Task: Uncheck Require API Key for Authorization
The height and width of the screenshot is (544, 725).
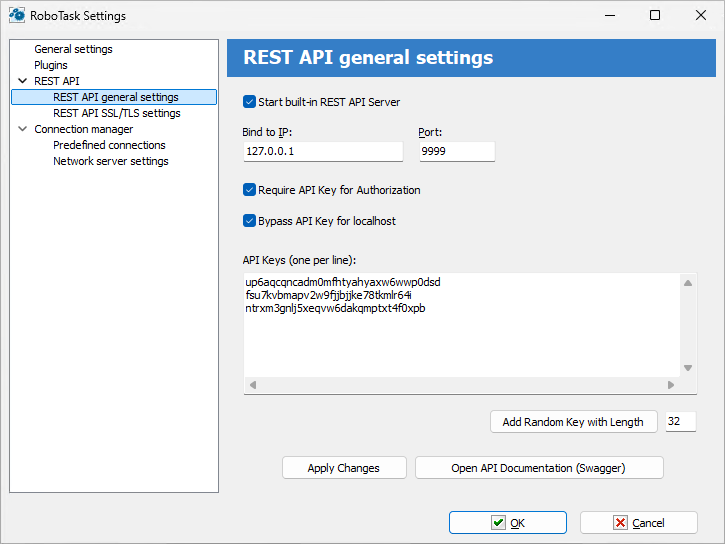Action: click(x=249, y=190)
